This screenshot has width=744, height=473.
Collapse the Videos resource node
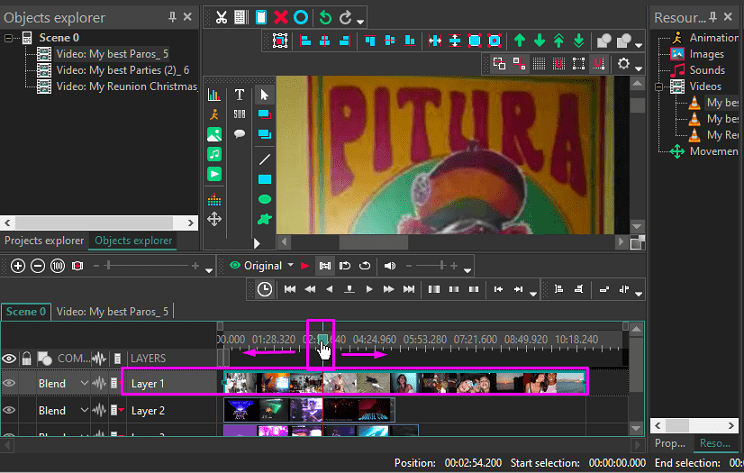click(659, 87)
